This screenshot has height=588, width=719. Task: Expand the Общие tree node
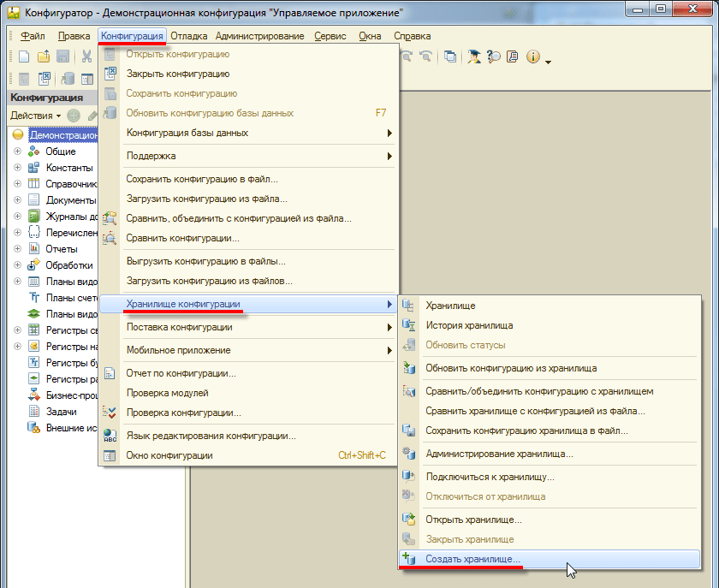(x=17, y=151)
